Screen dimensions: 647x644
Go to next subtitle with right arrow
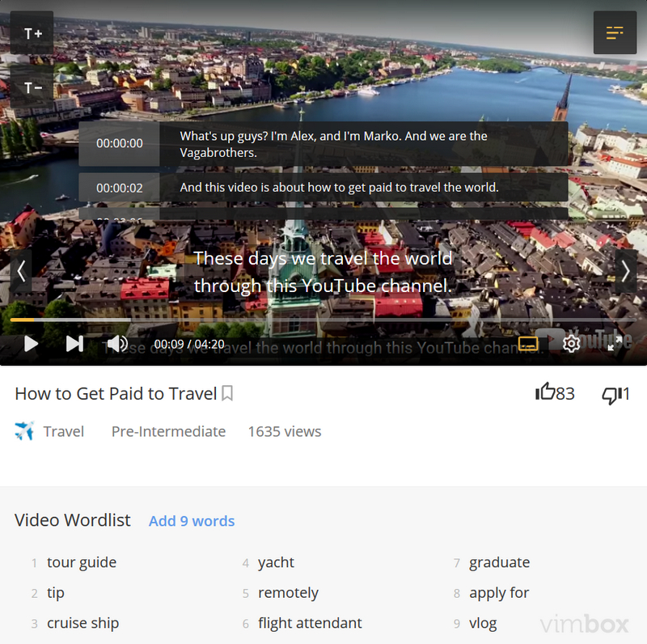click(625, 272)
